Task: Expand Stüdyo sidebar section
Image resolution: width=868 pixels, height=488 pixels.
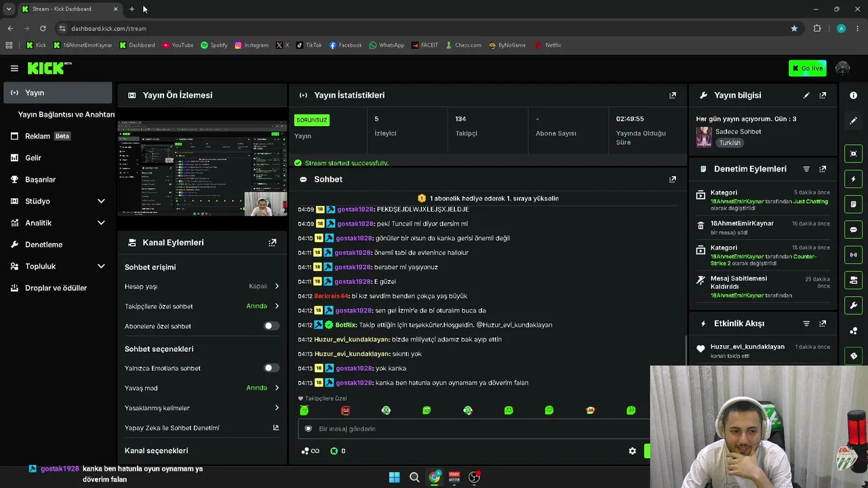Action: [101, 201]
